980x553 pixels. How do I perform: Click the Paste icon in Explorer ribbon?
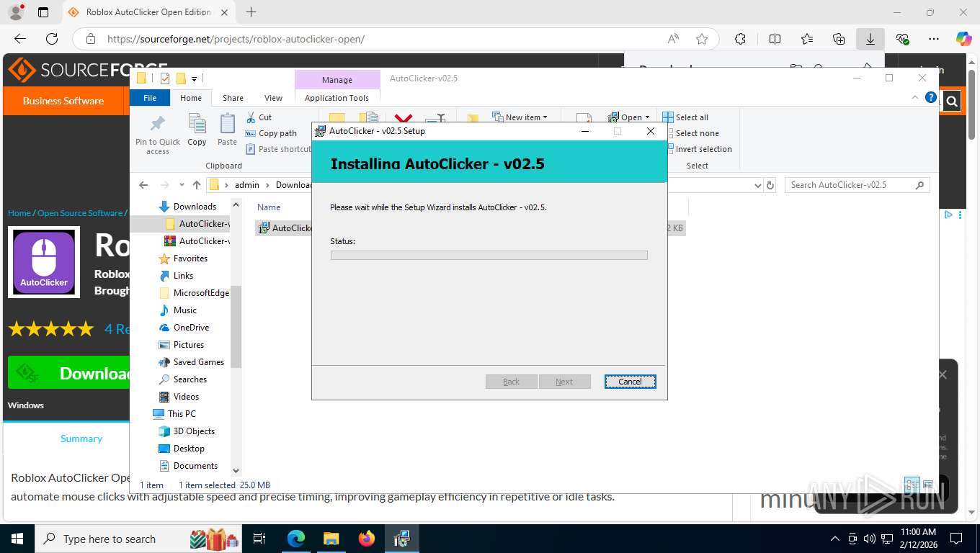(227, 130)
